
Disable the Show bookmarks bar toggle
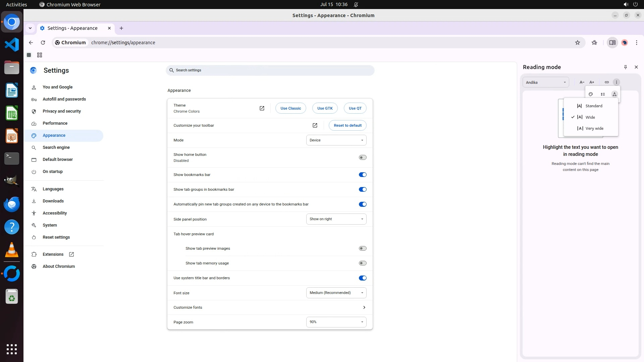(362, 175)
